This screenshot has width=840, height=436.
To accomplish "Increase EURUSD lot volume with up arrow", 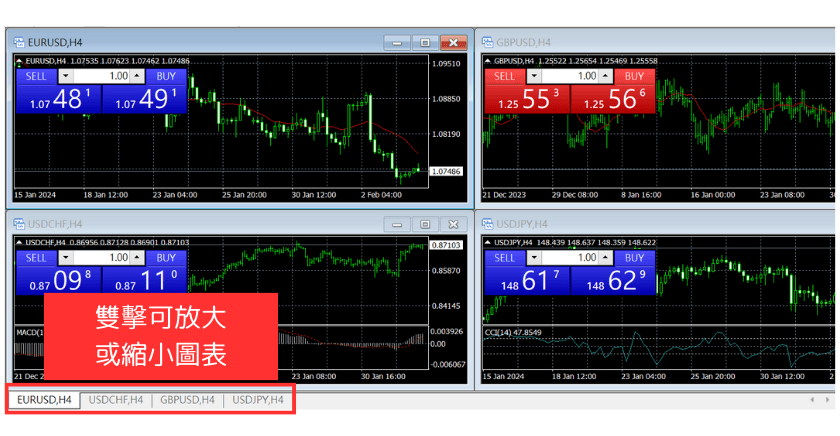I will [x=138, y=76].
